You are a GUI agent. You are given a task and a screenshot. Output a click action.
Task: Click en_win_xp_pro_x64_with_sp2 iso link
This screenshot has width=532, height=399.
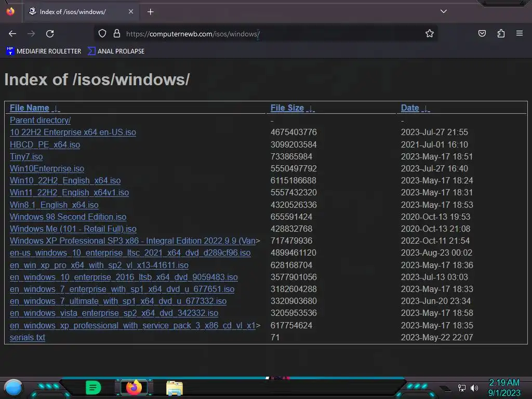tap(99, 265)
